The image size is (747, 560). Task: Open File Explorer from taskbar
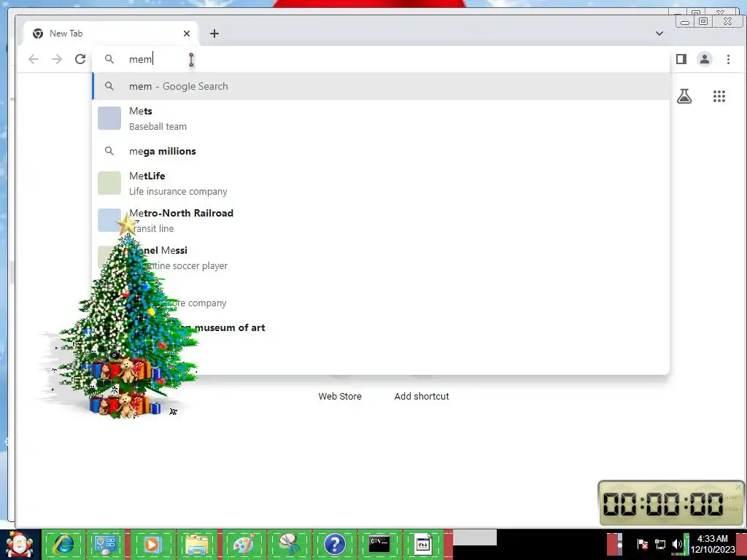197,544
